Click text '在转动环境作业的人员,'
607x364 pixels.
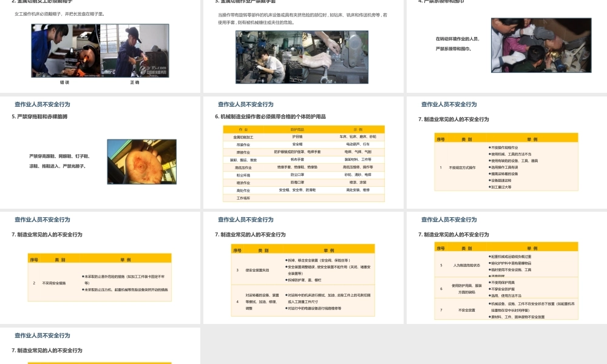point(458,39)
